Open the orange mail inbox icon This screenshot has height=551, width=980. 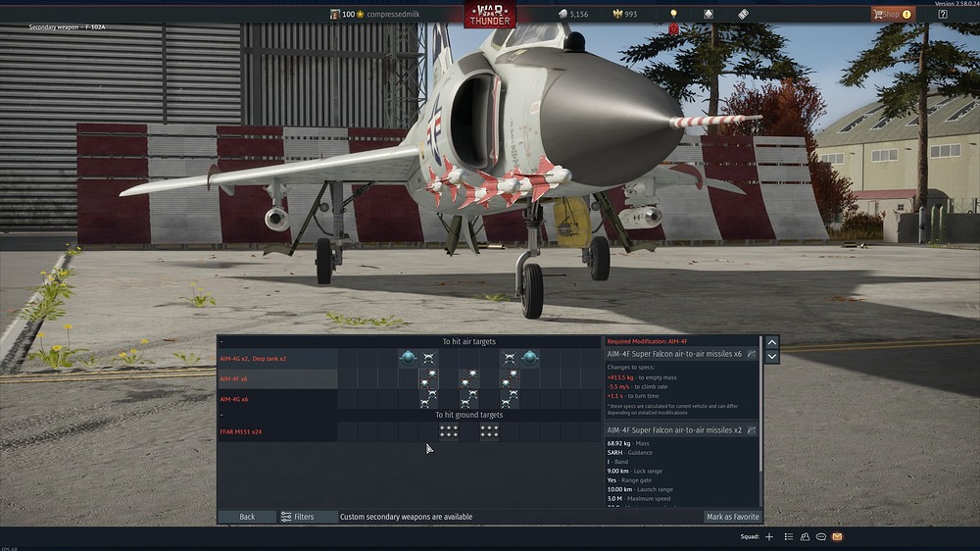[838, 536]
